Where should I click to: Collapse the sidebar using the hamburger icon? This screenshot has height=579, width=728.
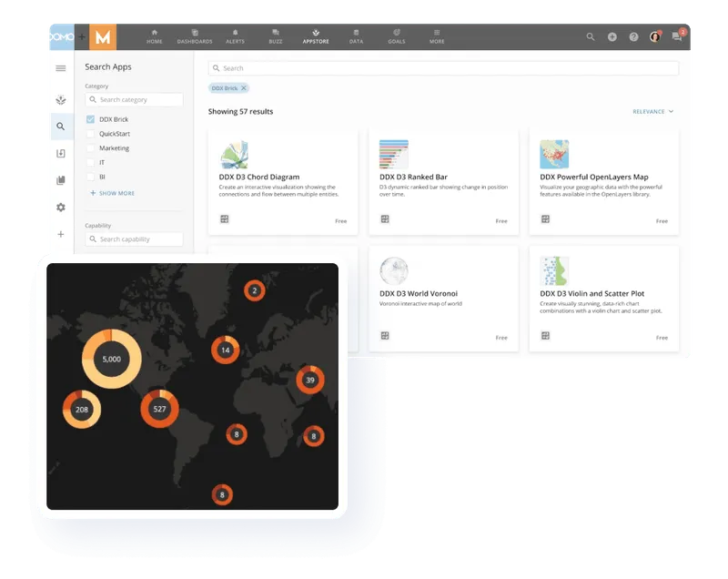(x=61, y=66)
